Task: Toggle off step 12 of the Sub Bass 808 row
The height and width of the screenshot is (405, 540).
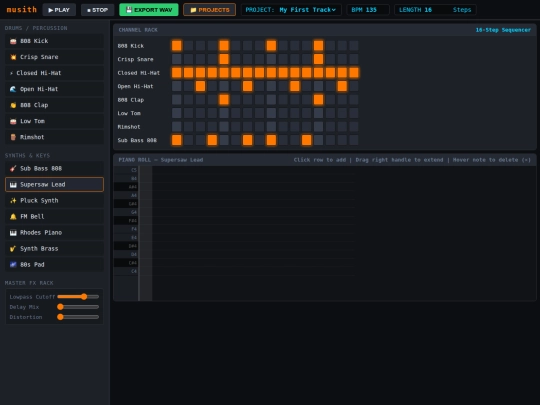Action: tap(307, 140)
